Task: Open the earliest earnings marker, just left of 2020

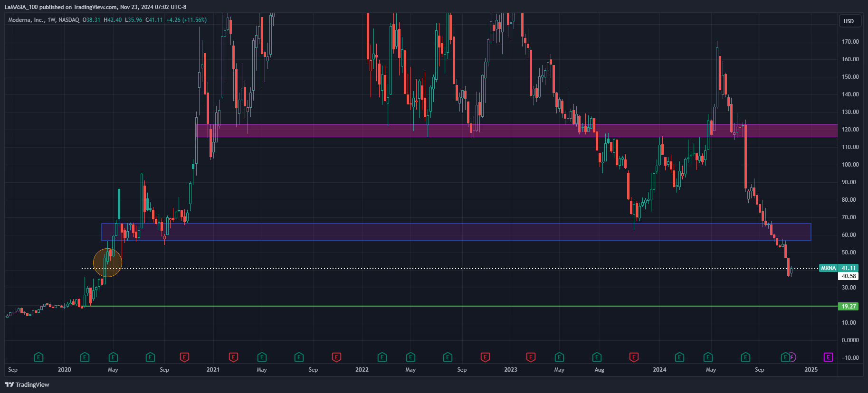Action: [x=39, y=357]
